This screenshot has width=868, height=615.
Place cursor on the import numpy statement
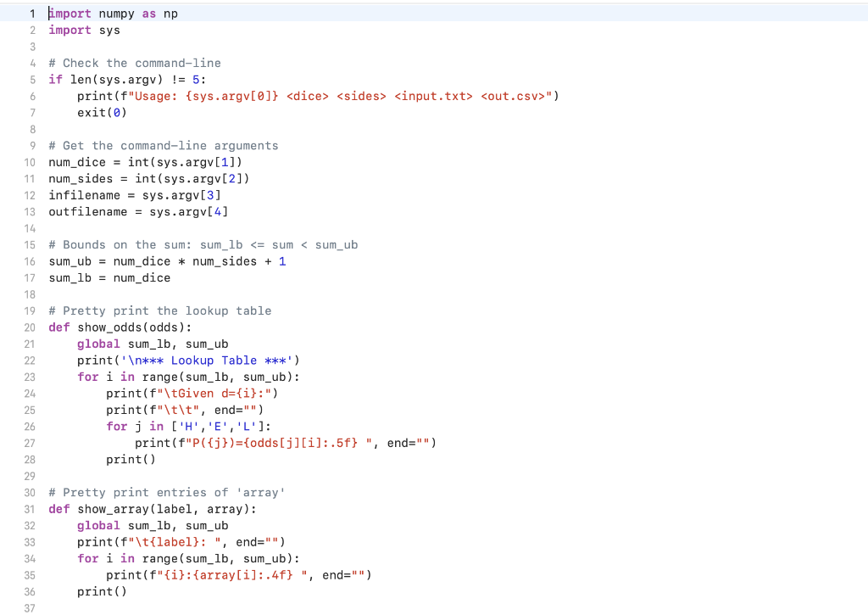click(102, 13)
